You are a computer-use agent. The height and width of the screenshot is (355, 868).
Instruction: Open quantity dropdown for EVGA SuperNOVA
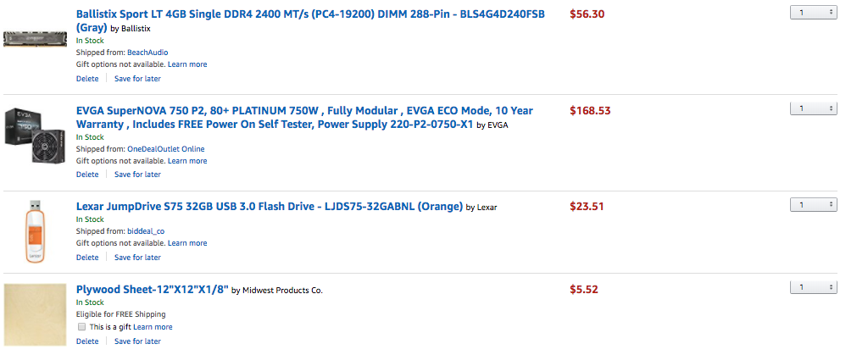tap(813, 108)
